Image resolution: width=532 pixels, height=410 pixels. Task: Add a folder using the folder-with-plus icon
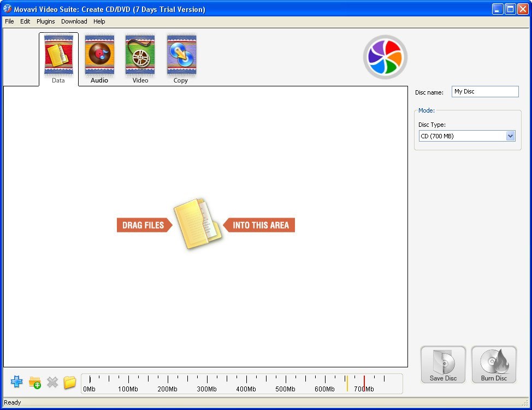(34, 382)
